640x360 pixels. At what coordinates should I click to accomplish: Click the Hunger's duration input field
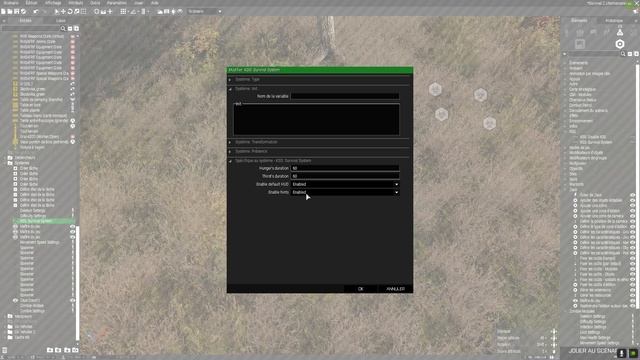(x=345, y=168)
